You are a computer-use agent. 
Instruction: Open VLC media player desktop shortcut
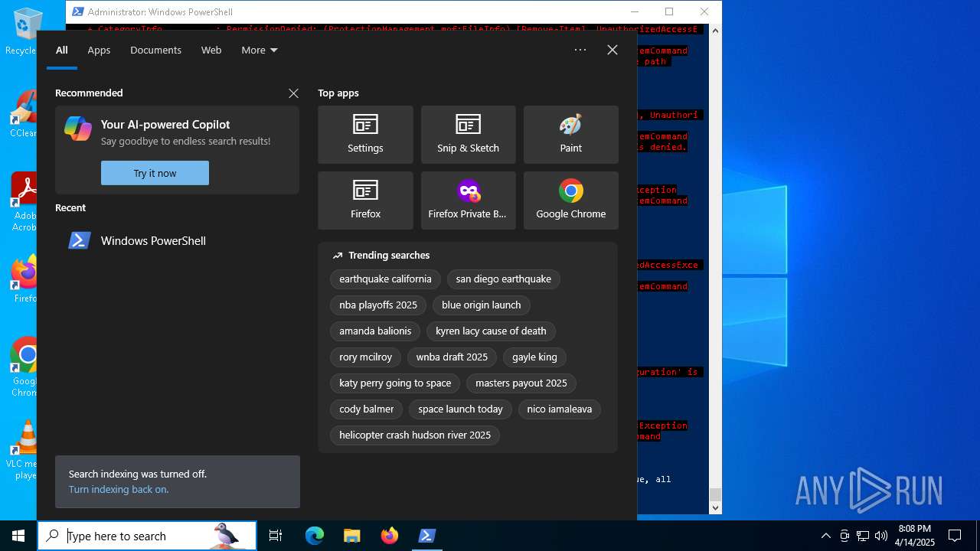click(23, 449)
